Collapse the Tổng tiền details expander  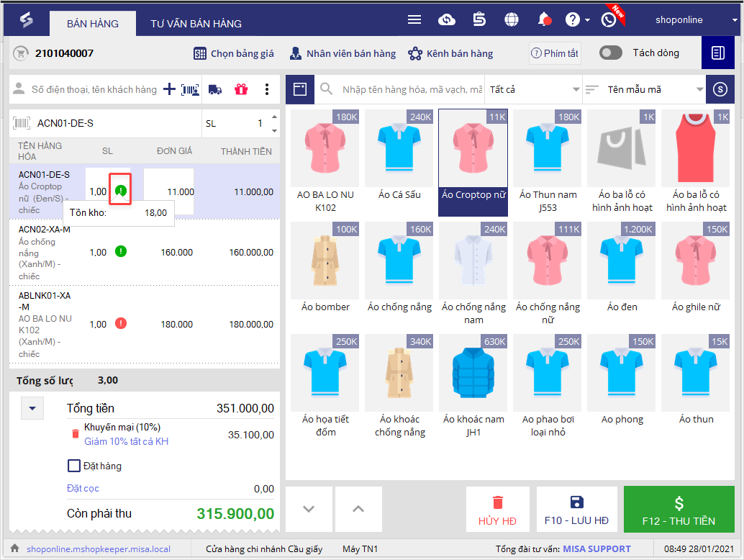click(x=32, y=408)
